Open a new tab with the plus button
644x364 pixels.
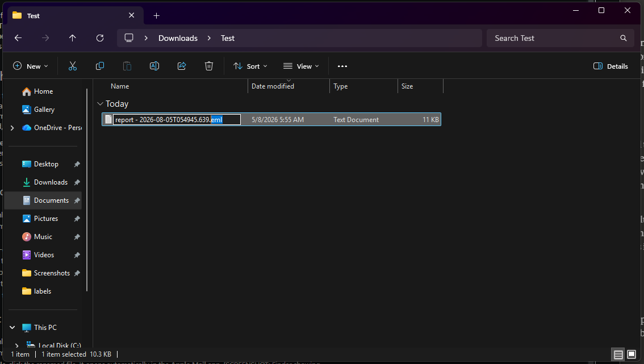coord(157,15)
